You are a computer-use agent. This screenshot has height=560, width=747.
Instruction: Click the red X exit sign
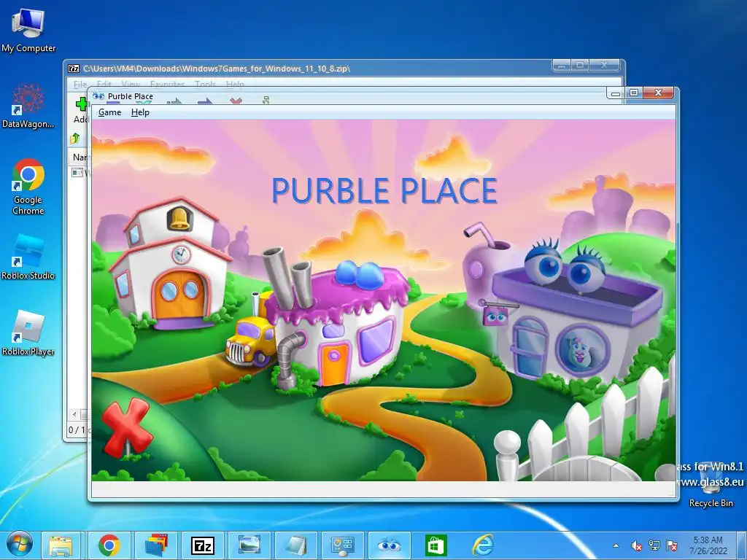tap(127, 427)
